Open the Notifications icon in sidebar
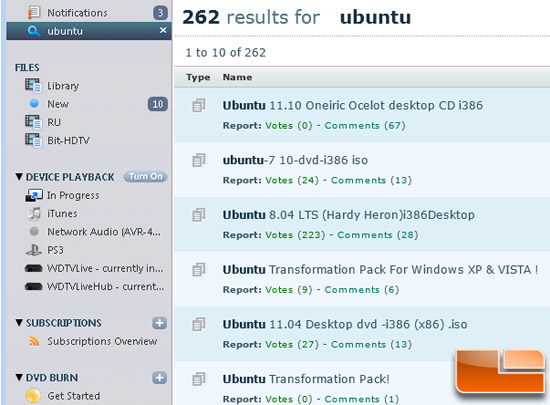550x405 pixels. [34, 13]
